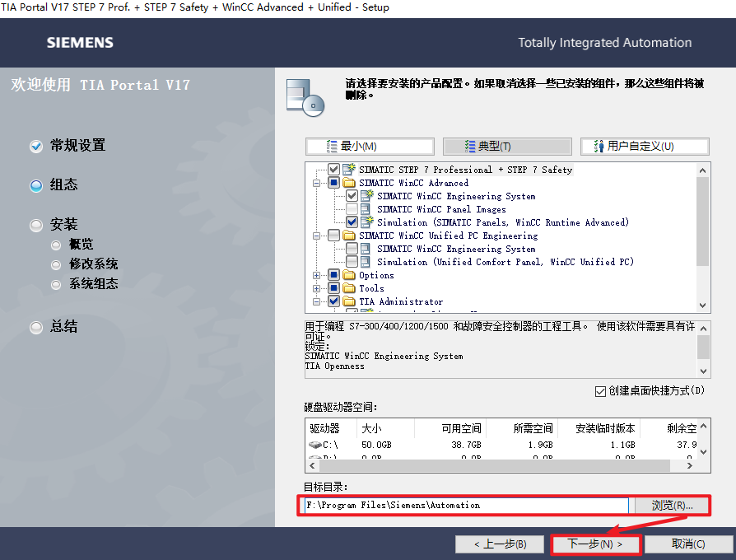Uncheck Simulation (SIMATIC Panels, WinCC Runtime Advanced)

tap(352, 222)
